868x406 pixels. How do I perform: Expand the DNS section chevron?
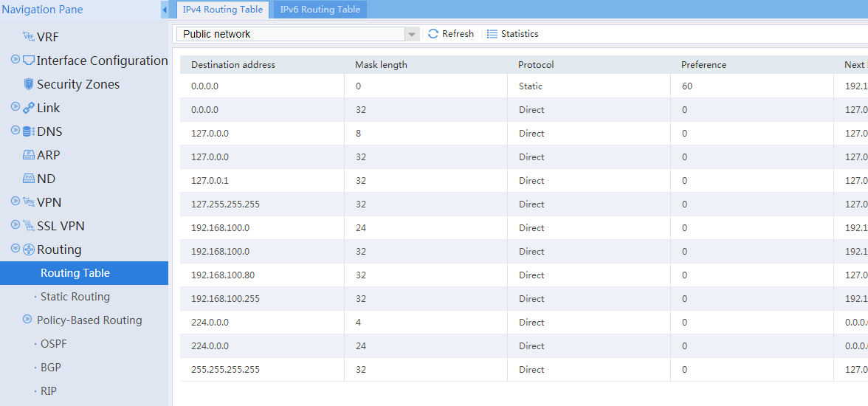tap(15, 131)
